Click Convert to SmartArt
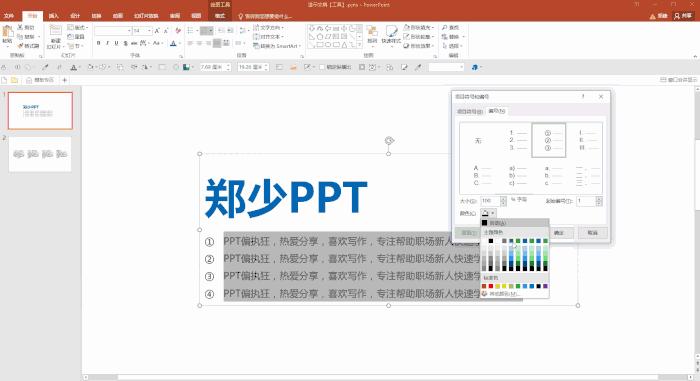The width and height of the screenshot is (700, 381). point(277,46)
